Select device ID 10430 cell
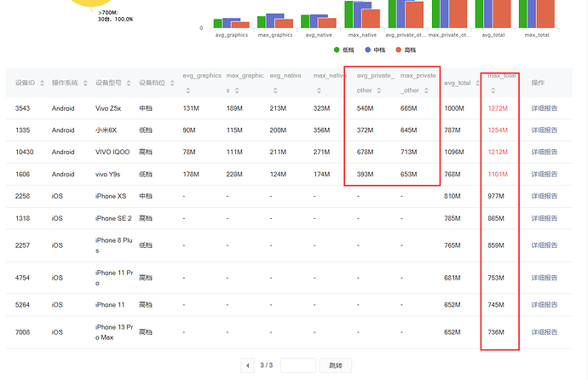The height and width of the screenshot is (380, 588). pyautogui.click(x=25, y=152)
